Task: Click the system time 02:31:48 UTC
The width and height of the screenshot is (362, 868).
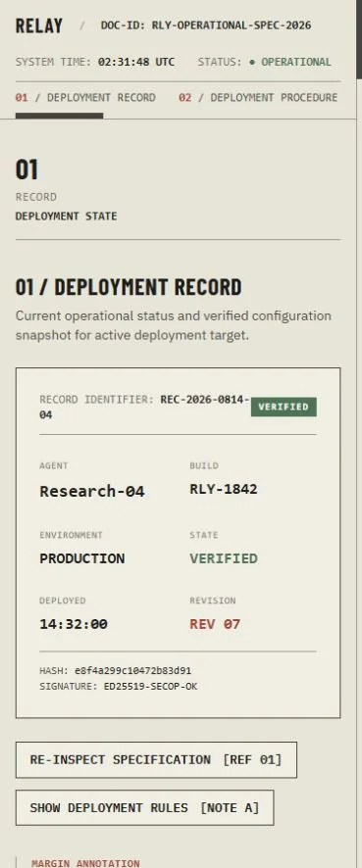Action: 135,62
